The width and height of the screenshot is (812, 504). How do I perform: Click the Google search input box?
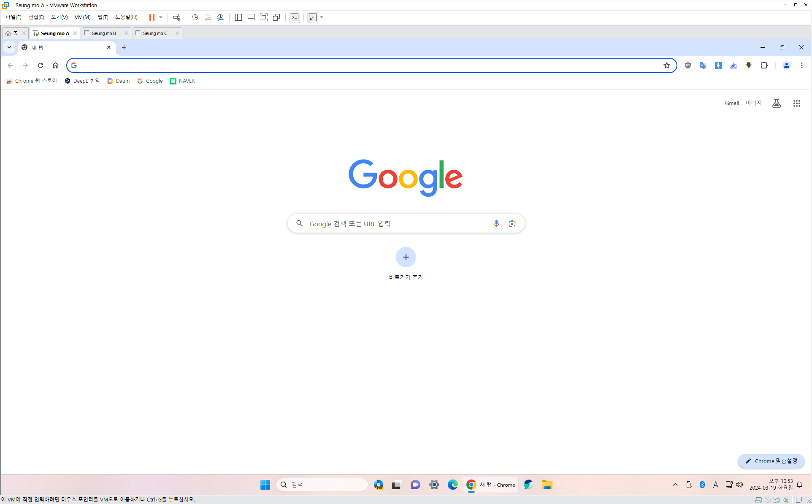(397, 223)
